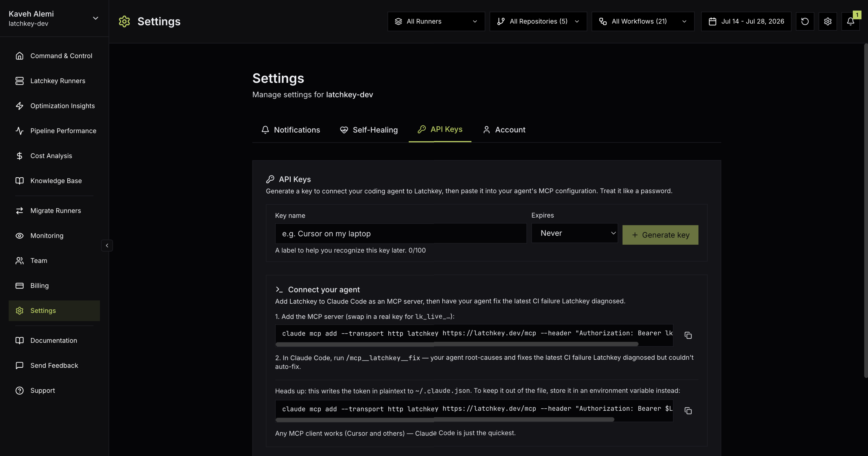Click the key icon beside API Keys heading
The image size is (868, 456).
point(270,179)
